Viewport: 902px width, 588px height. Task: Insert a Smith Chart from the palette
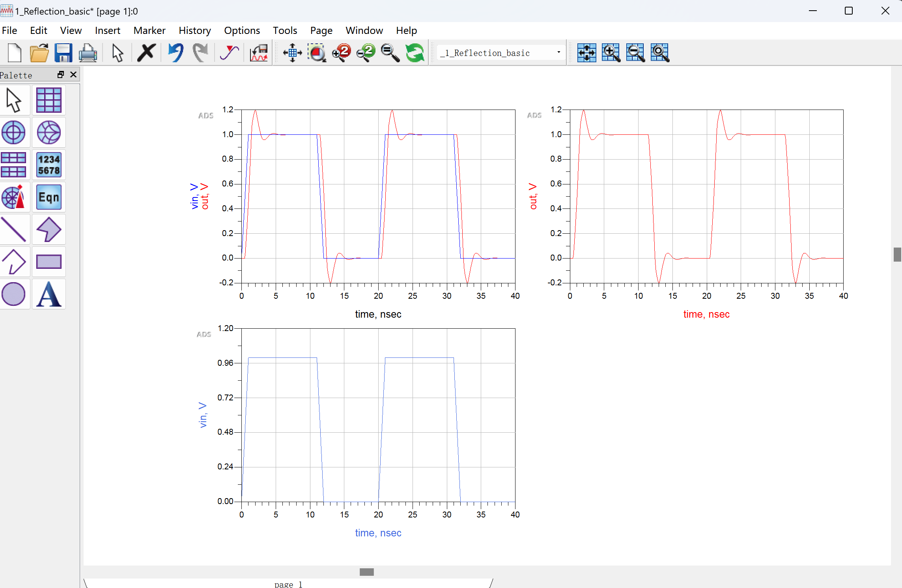point(49,132)
